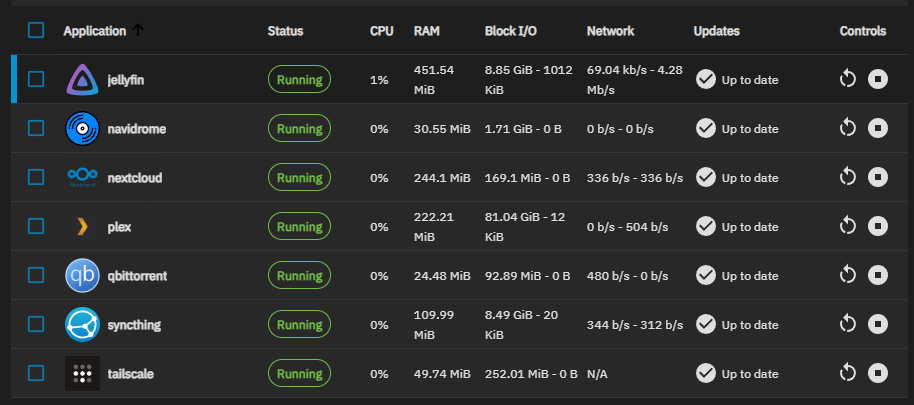This screenshot has height=405, width=914.
Task: Sort by the CPU column header
Action: [381, 31]
